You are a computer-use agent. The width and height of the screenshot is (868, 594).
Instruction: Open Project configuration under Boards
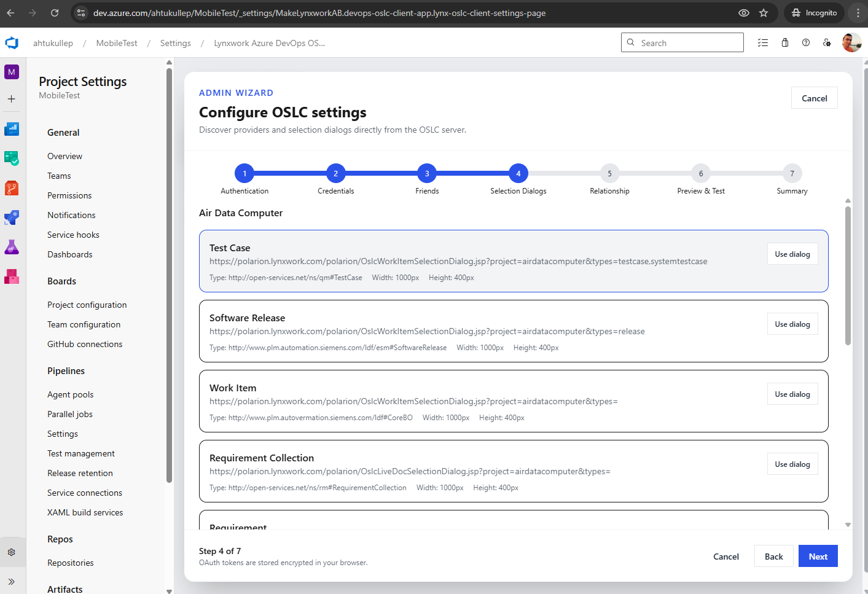coord(87,305)
